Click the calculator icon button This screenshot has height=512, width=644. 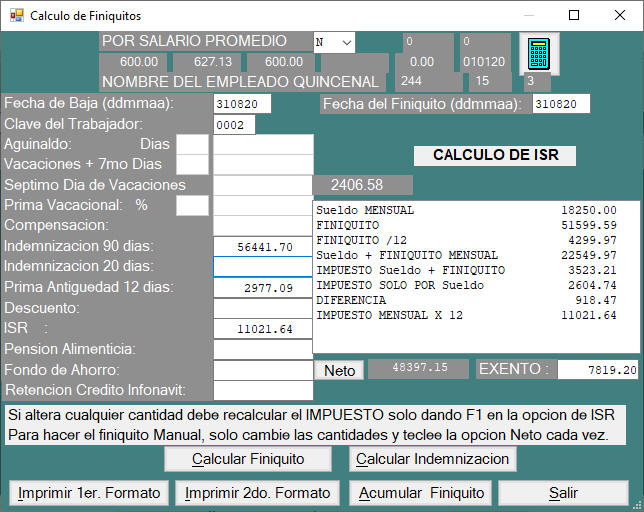(536, 53)
